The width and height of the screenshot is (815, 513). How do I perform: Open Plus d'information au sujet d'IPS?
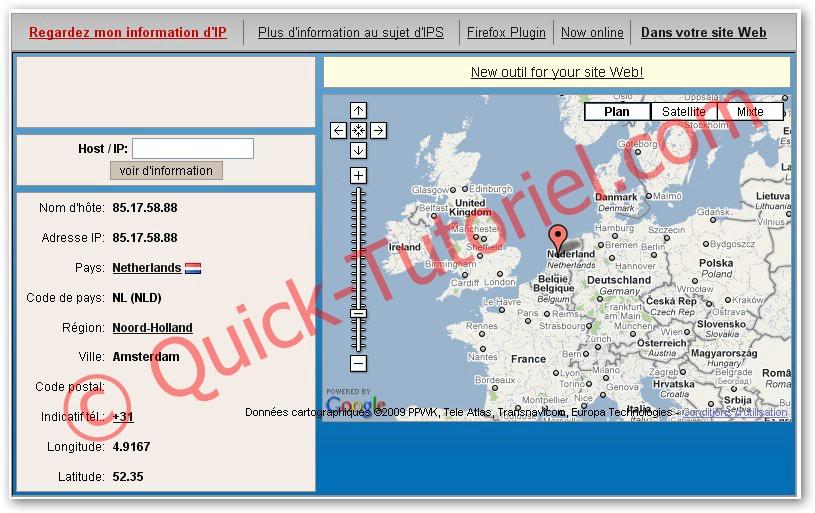[x=351, y=32]
